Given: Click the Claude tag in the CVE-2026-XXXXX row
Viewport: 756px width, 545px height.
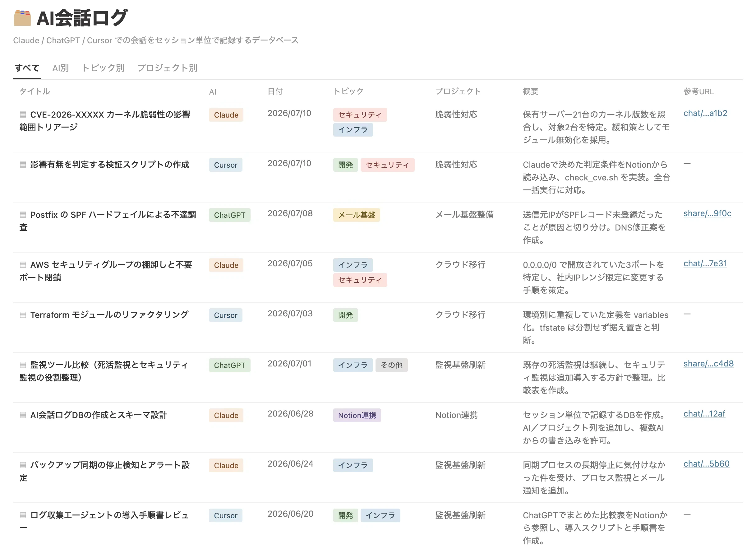Looking at the screenshot, I should (226, 115).
